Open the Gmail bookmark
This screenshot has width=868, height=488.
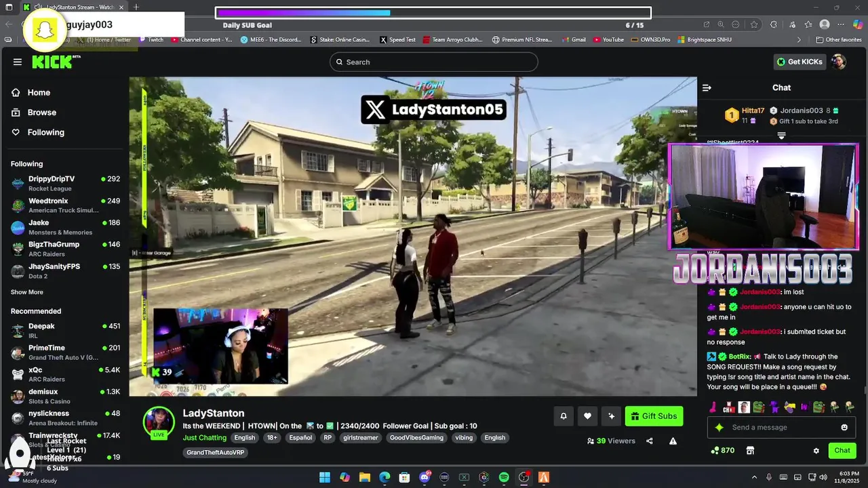point(573,40)
